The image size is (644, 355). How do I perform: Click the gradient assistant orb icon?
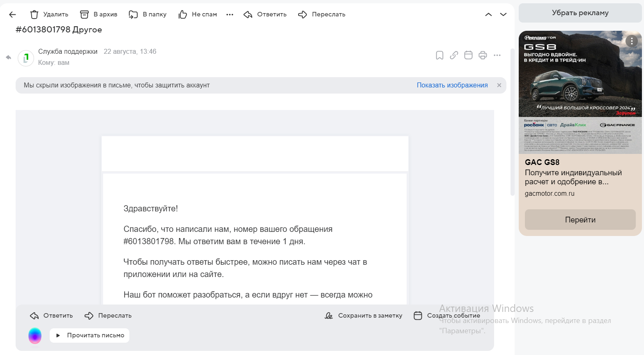35,336
